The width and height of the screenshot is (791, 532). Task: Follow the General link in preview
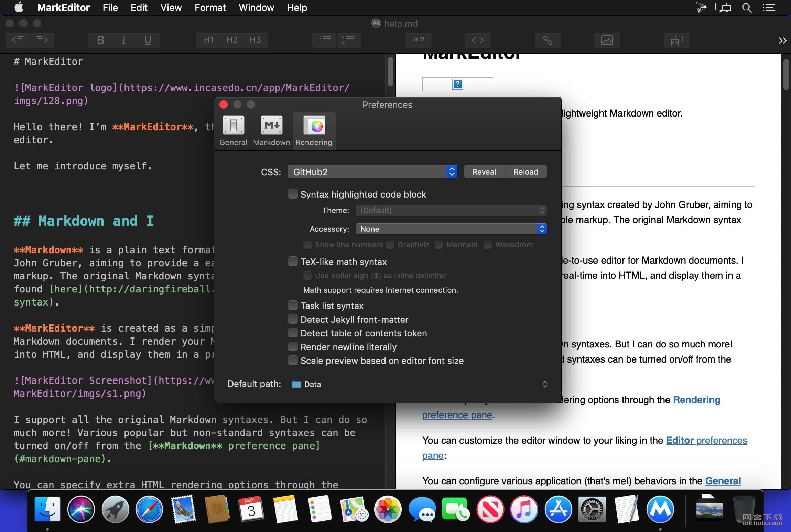coord(723,481)
